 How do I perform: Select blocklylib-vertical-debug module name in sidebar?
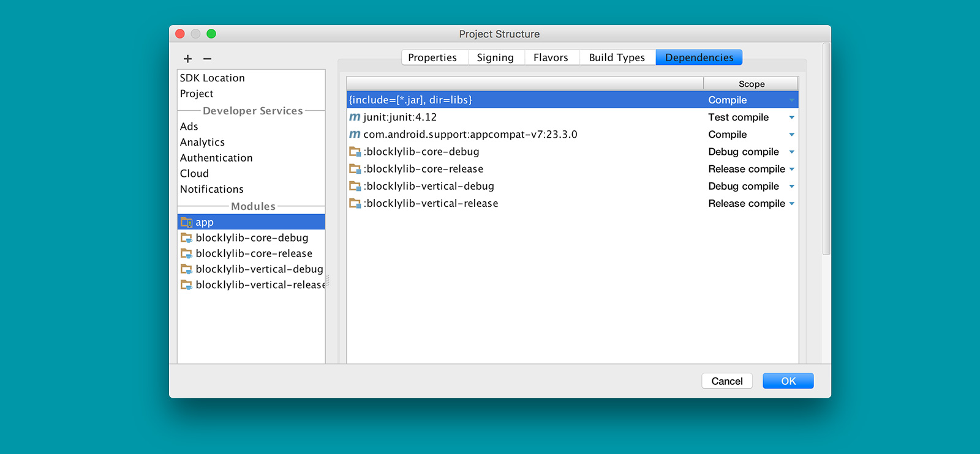tap(259, 269)
